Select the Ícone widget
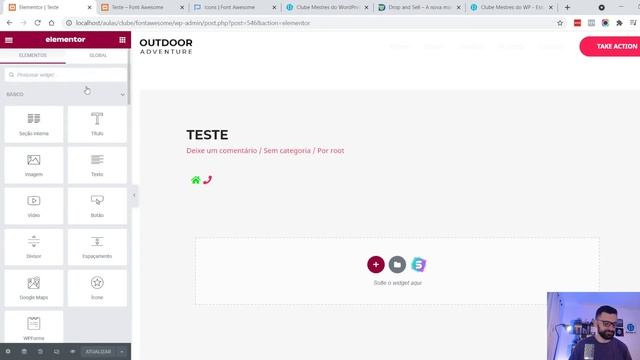The width and height of the screenshot is (640, 360). pos(97,288)
